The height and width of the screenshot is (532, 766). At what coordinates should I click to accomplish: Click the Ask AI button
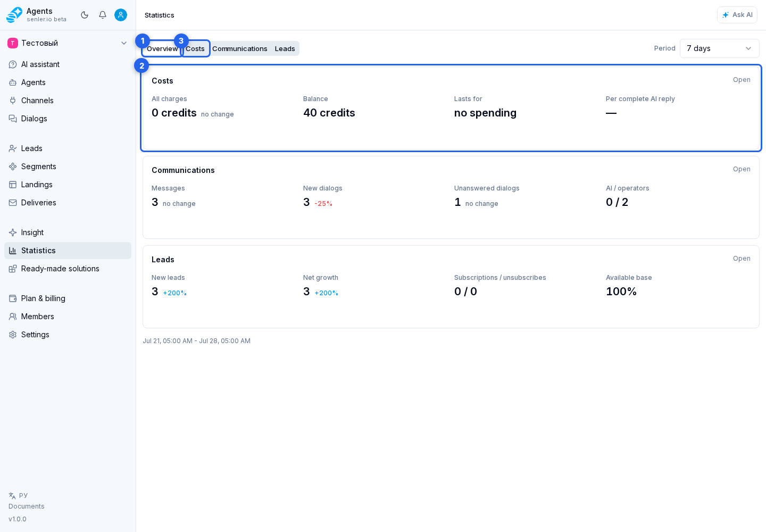click(x=737, y=15)
